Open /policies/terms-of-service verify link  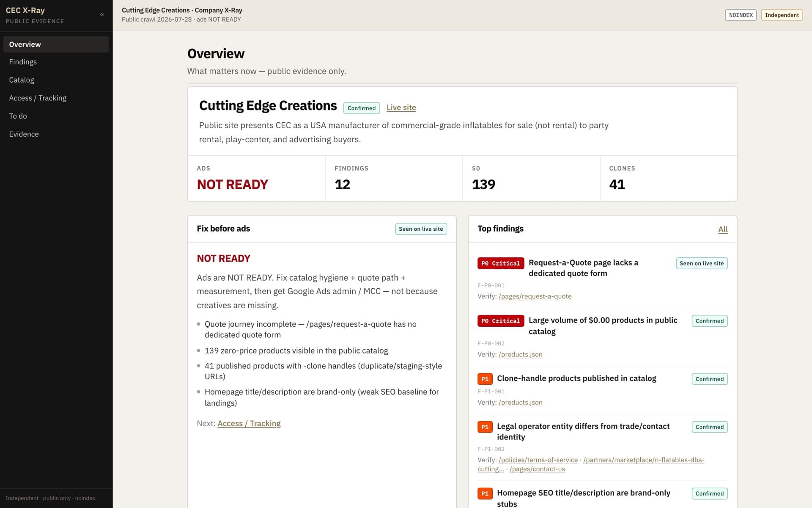pyautogui.click(x=538, y=460)
